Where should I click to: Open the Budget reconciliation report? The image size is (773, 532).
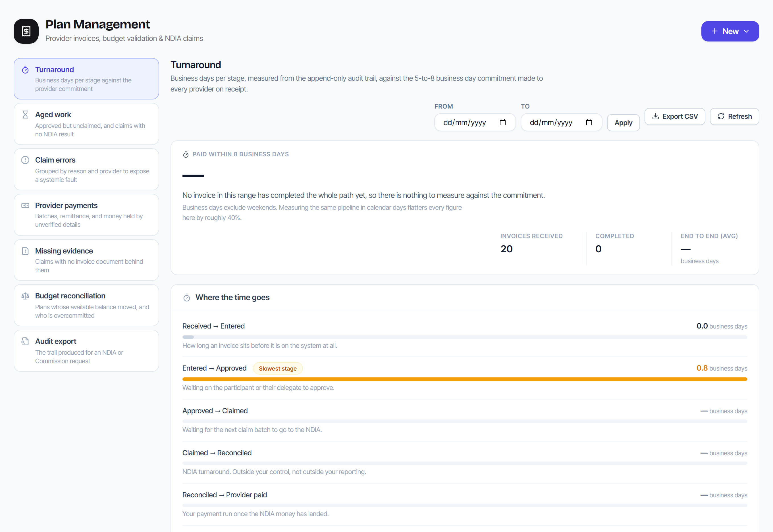pos(86,305)
